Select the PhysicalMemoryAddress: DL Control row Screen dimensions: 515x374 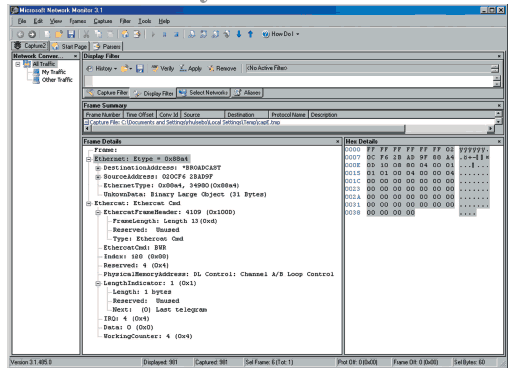point(218,274)
